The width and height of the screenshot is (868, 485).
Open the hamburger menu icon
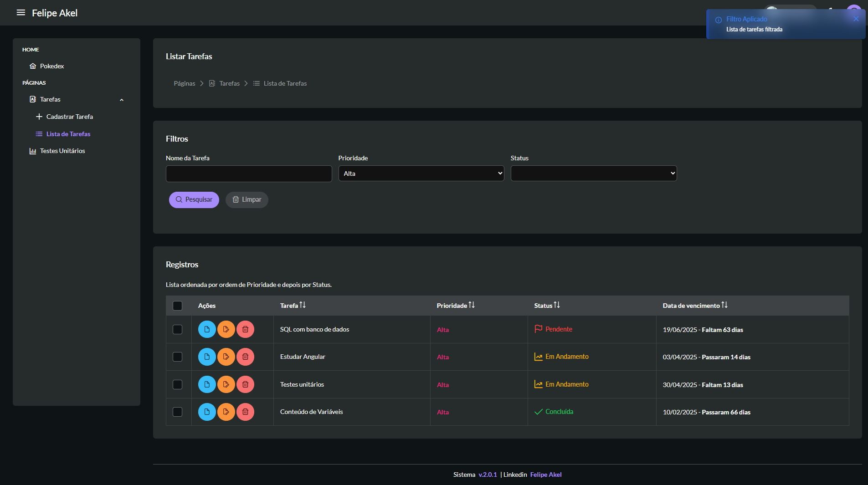(21, 13)
